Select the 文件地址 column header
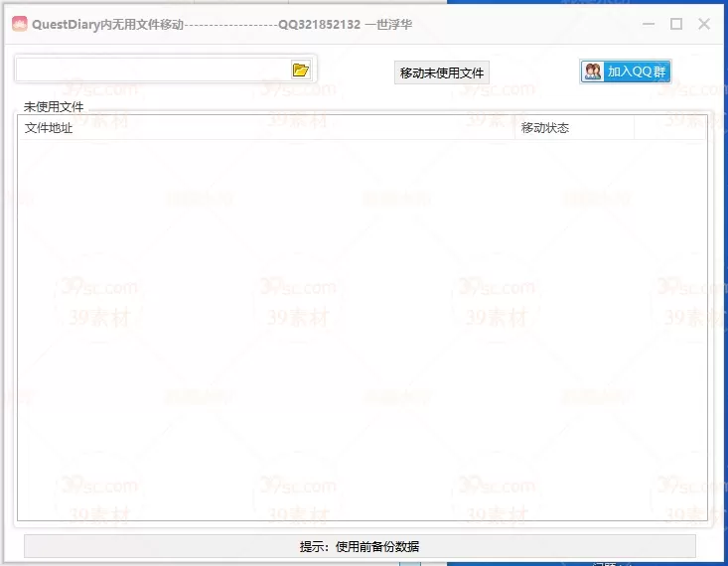Viewport: 728px width, 566px height. (x=266, y=128)
